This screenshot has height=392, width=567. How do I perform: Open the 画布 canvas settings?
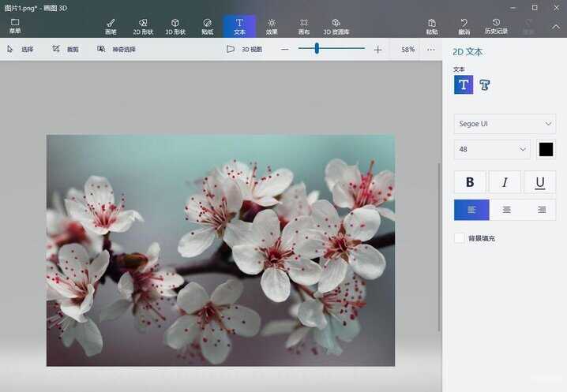coord(304,26)
